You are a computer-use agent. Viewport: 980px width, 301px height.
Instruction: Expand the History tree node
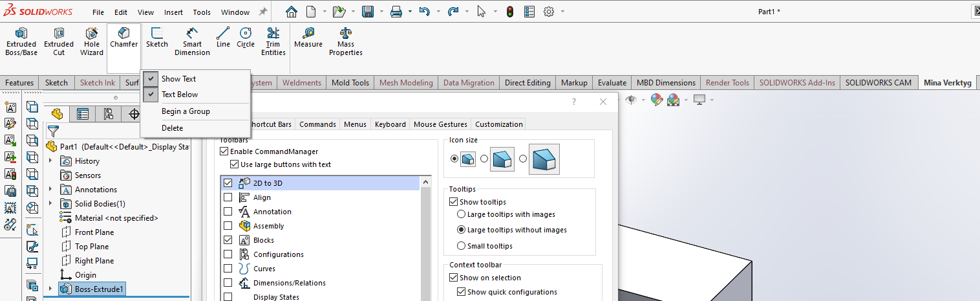[x=50, y=161]
